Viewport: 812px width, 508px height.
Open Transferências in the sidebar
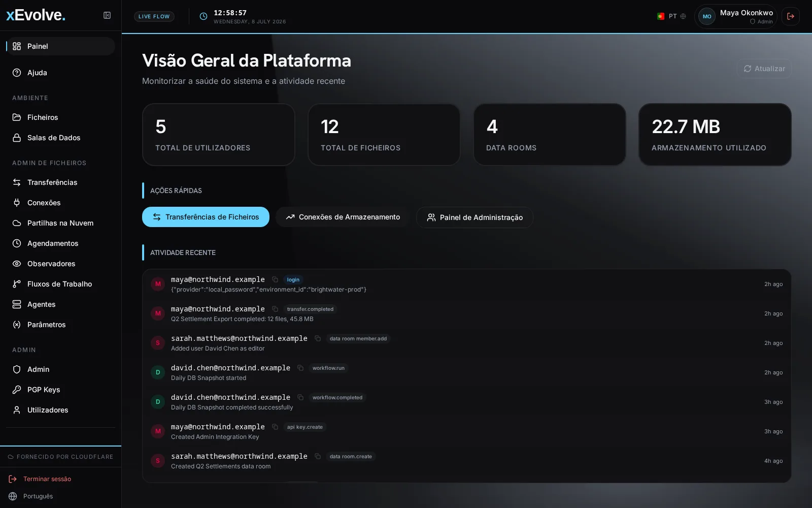61,182
